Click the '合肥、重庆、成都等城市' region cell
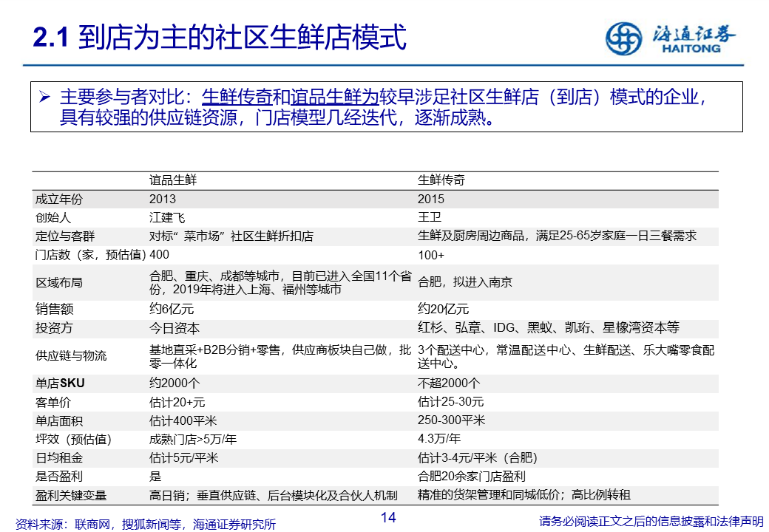Viewport: 769px width, 532px height. (x=280, y=283)
